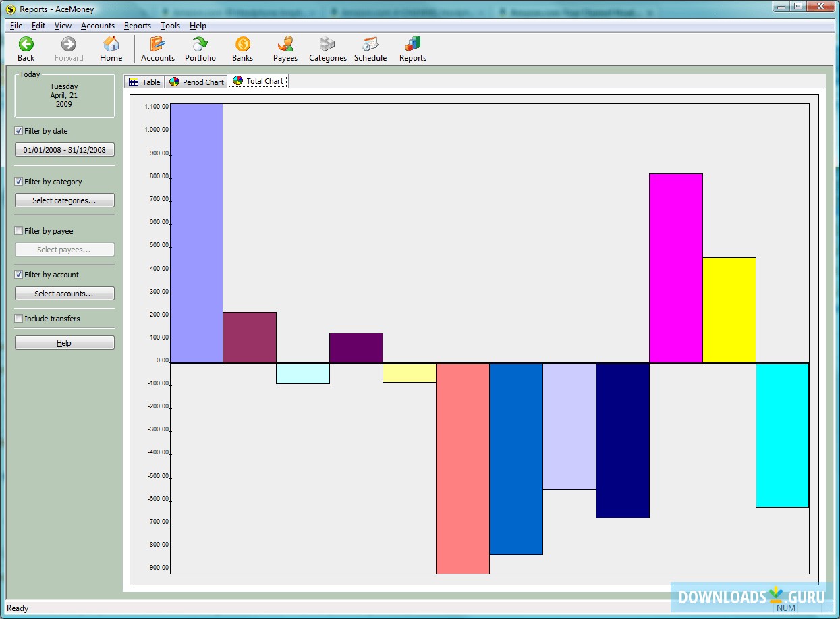Open the Reports toolbar icon
Image resolution: width=840 pixels, height=619 pixels.
tap(413, 45)
